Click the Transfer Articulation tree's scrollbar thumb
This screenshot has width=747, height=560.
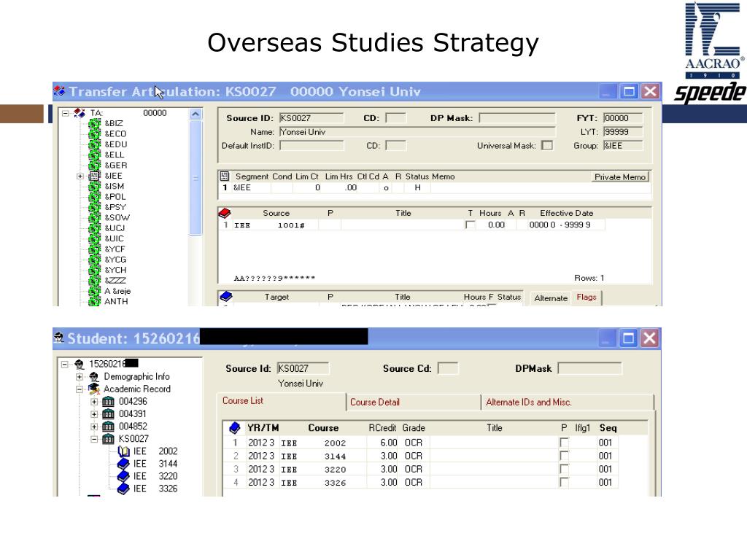196,178
